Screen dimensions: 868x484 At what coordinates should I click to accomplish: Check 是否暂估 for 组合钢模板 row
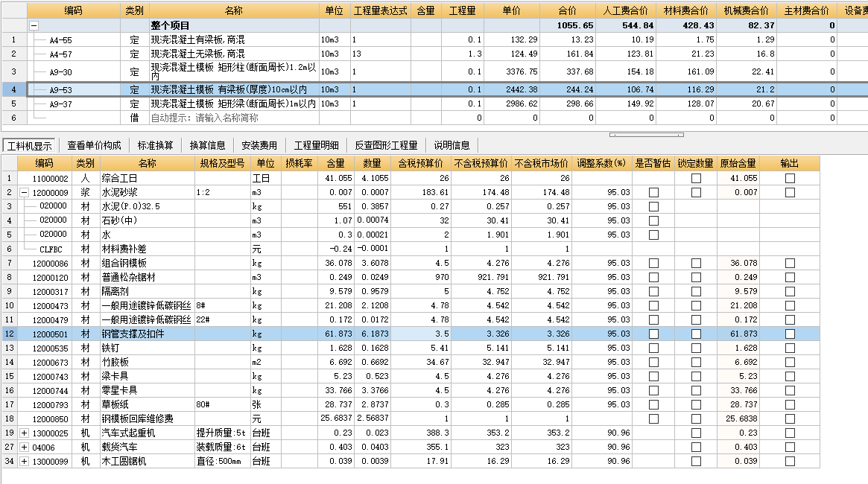pos(653,264)
